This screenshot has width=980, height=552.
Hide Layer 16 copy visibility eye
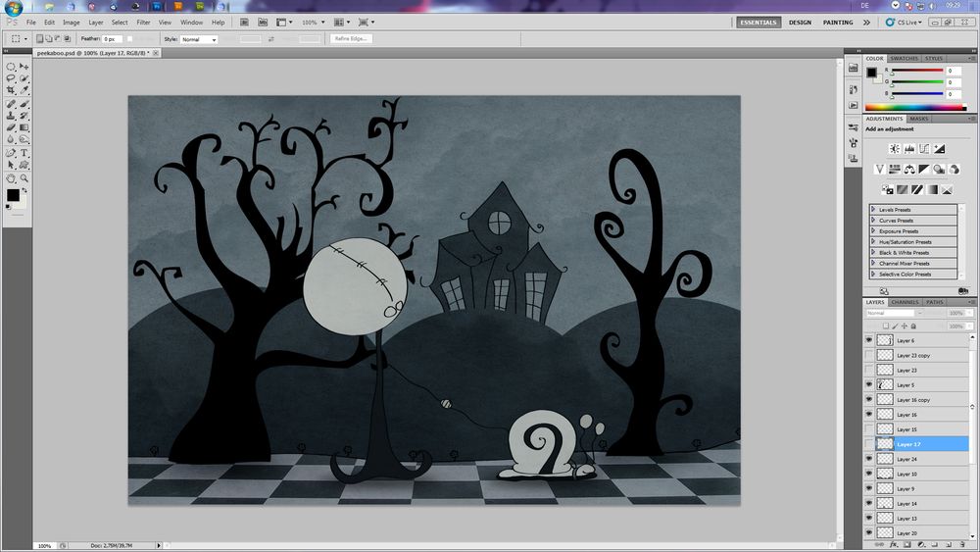pyautogui.click(x=868, y=399)
